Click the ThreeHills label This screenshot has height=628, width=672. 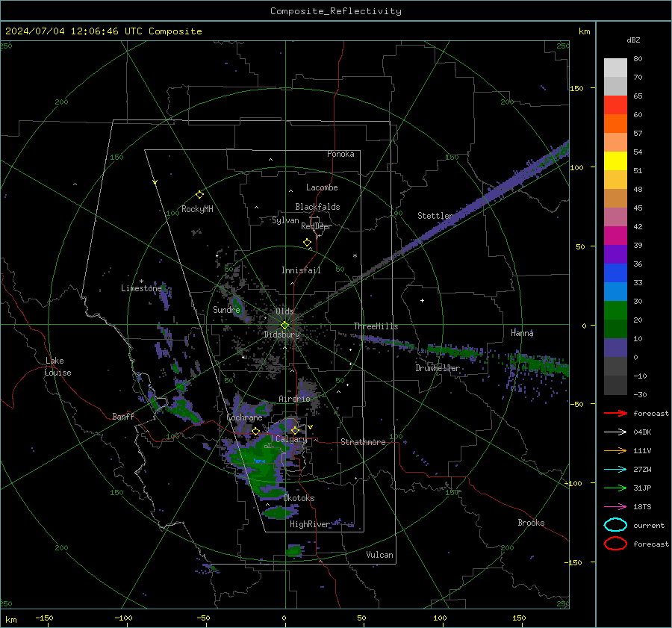tap(376, 326)
